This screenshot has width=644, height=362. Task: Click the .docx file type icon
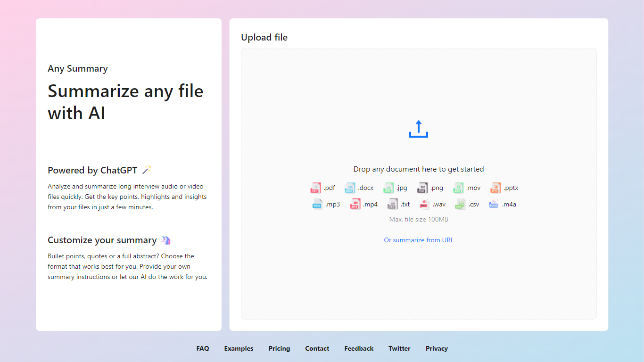(350, 188)
